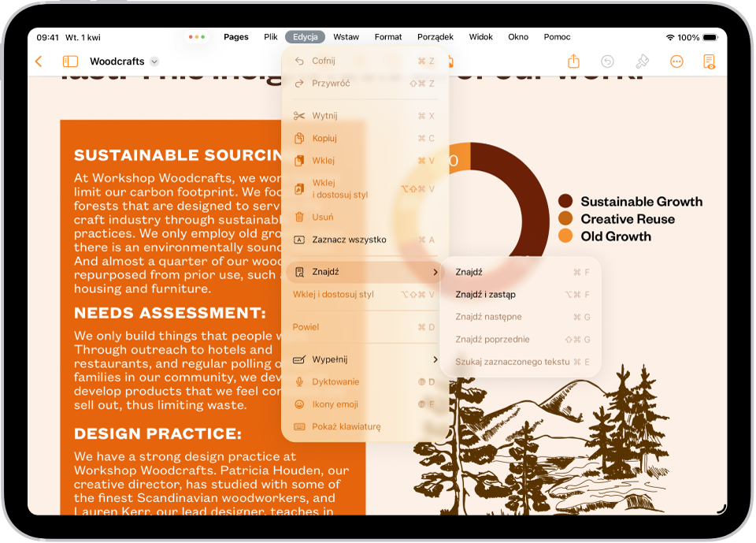Click the Wi-Fi status icon
The height and width of the screenshot is (543, 756).
tap(672, 35)
